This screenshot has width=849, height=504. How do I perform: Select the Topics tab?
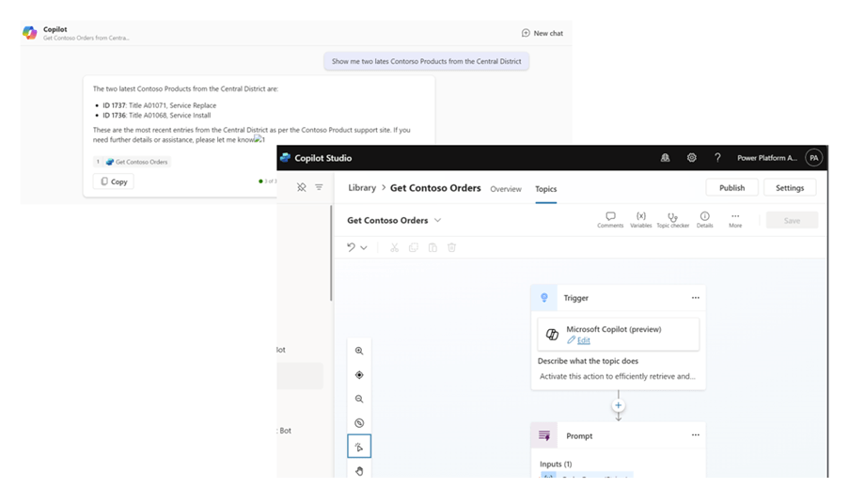point(545,189)
